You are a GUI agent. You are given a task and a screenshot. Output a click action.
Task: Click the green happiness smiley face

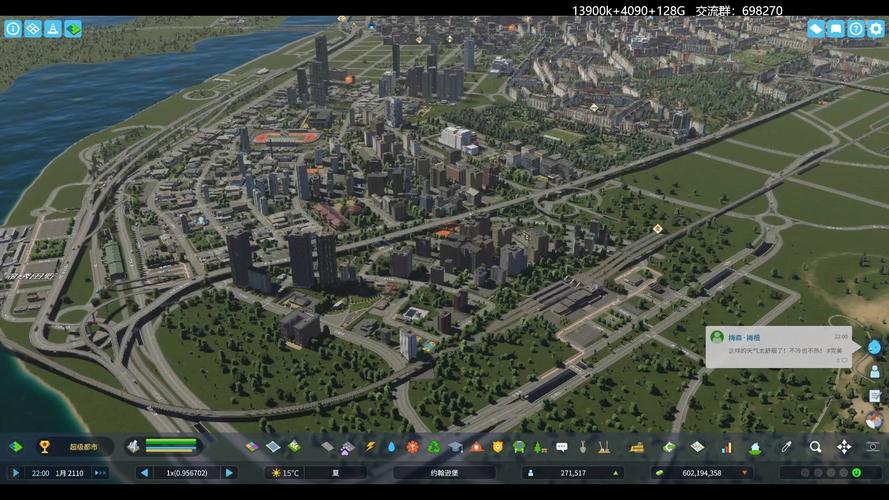[x=857, y=473]
